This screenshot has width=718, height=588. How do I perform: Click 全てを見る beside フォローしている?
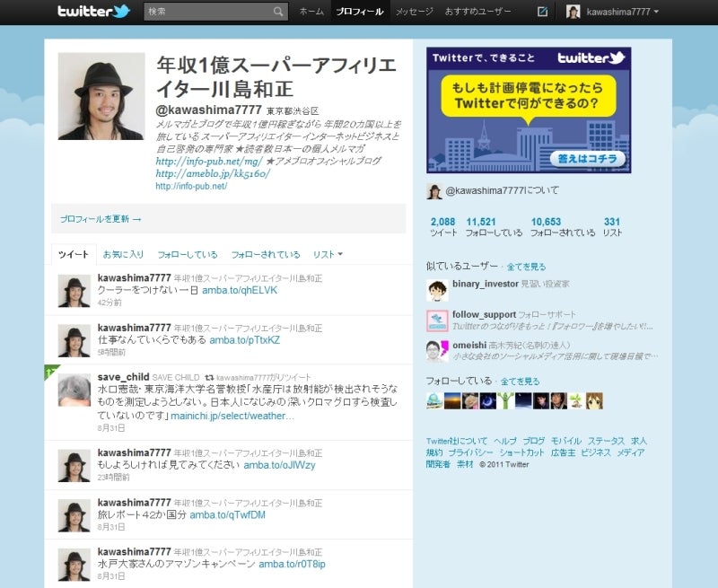[x=521, y=382]
